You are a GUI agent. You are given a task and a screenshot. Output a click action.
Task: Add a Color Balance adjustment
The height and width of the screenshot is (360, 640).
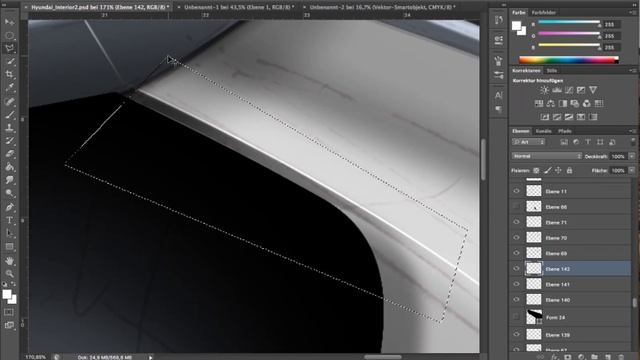point(551,104)
